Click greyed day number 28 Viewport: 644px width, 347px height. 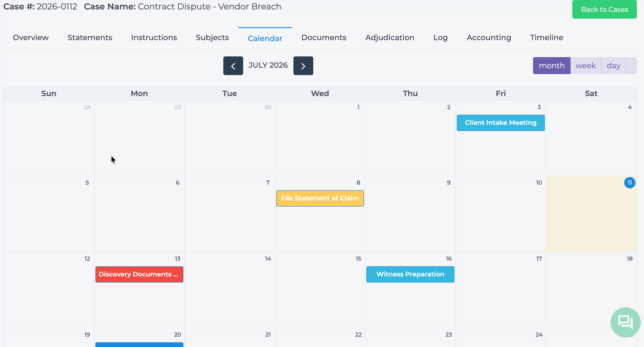pos(87,107)
